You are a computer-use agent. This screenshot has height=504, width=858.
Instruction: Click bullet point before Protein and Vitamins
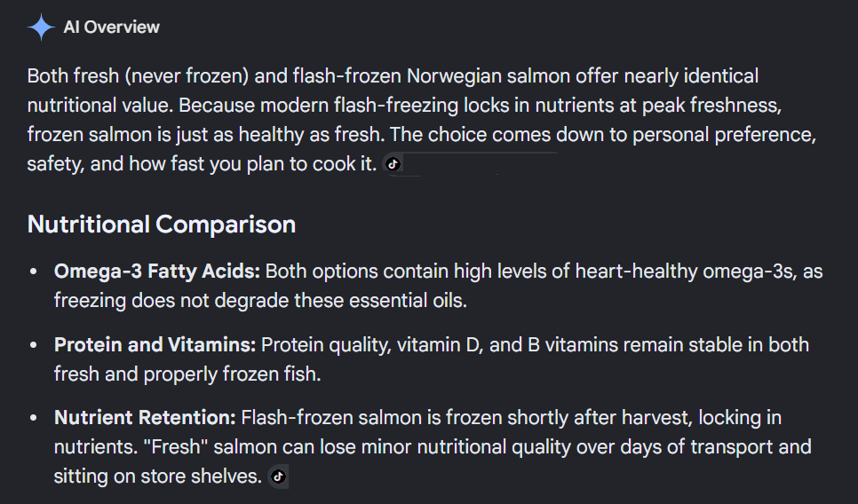(x=34, y=345)
